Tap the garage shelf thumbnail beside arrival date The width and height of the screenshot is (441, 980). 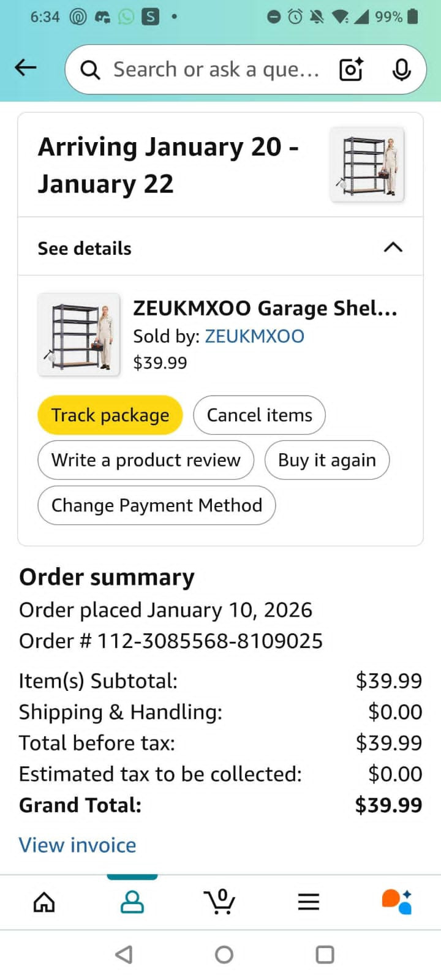coord(367,165)
